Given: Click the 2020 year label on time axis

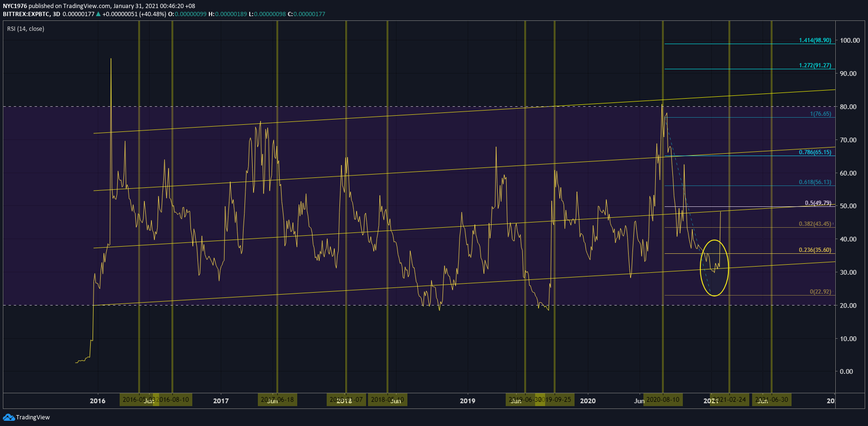Looking at the screenshot, I should [588, 401].
